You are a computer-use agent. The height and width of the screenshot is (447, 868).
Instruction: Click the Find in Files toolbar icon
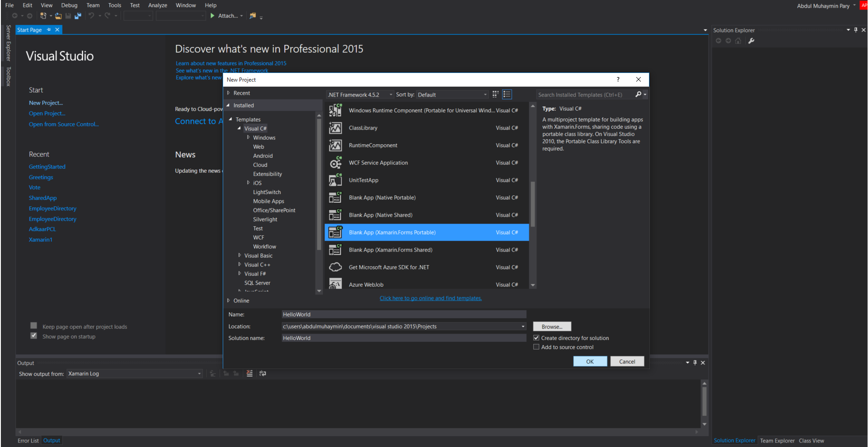pos(253,16)
